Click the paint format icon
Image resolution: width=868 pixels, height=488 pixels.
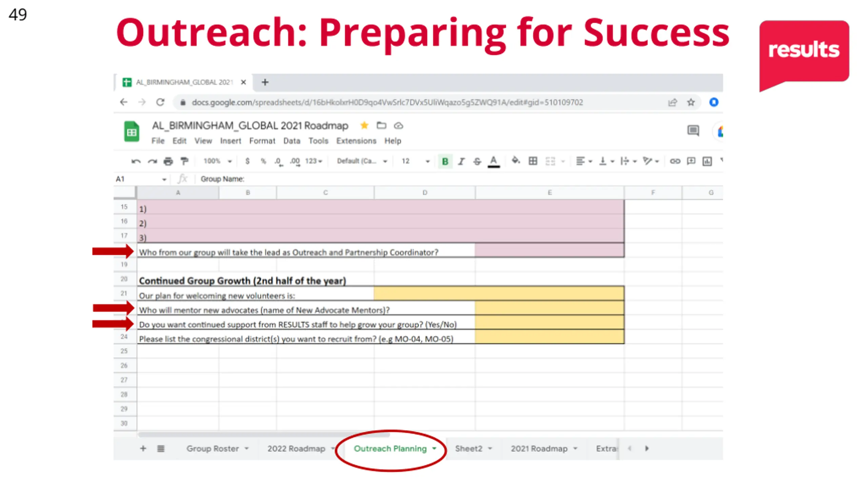coord(184,161)
